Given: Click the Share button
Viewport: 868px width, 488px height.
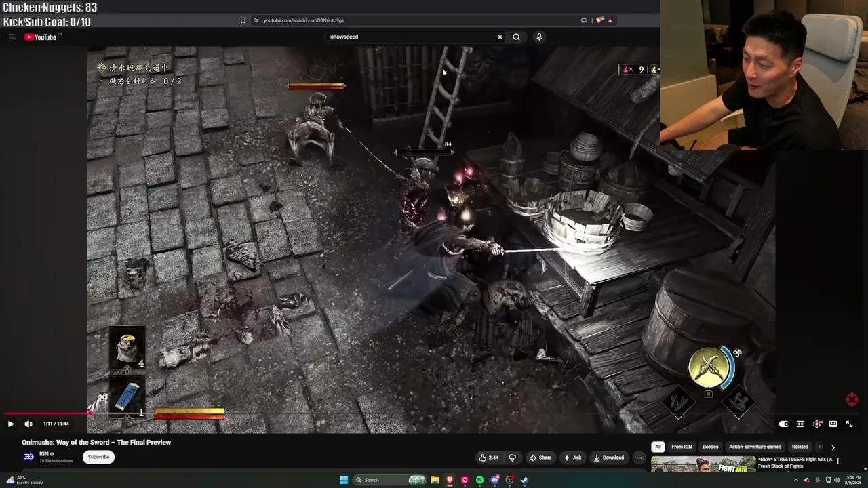Looking at the screenshot, I should pos(540,457).
